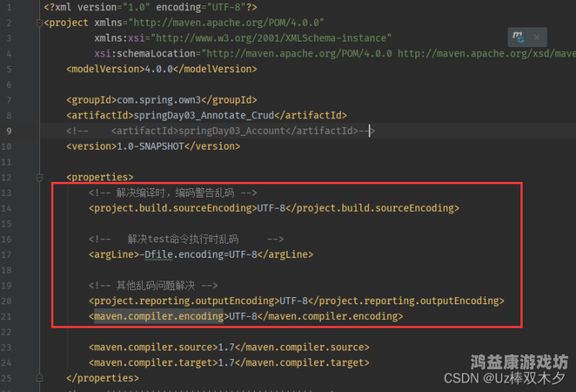Click line number 9 in gutter
The width and height of the screenshot is (576, 392).
click(9, 131)
